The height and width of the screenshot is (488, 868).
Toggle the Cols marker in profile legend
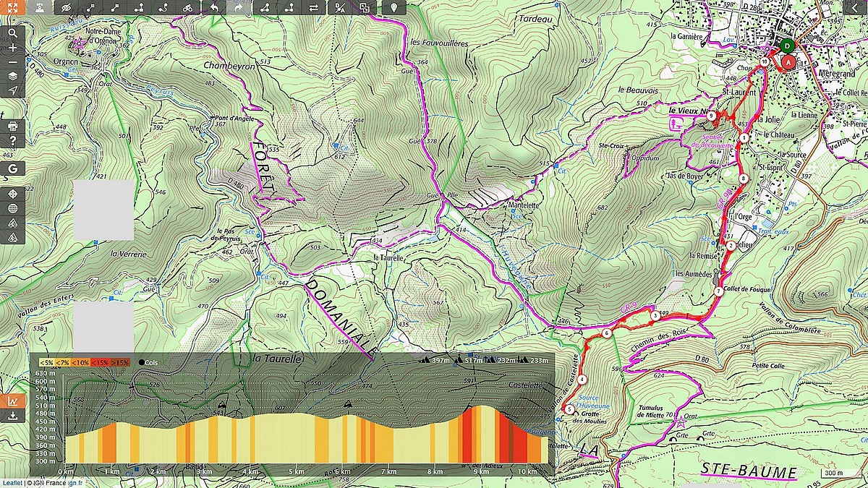(148, 362)
